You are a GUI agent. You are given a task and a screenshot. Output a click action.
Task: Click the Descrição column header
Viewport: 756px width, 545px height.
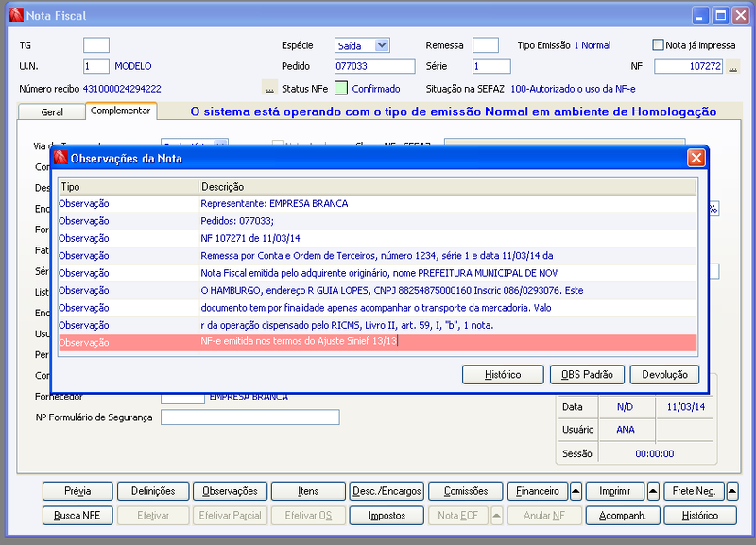448,187
